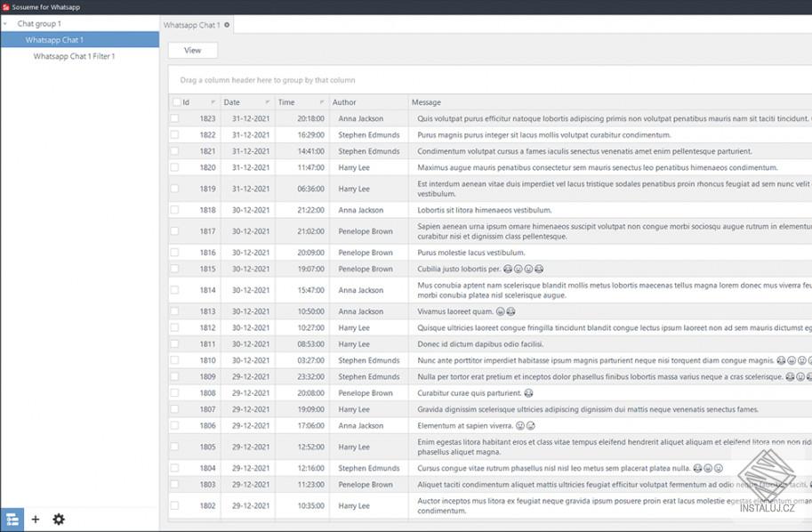Check the box for row 1820
The image size is (812, 532).
coord(174,167)
